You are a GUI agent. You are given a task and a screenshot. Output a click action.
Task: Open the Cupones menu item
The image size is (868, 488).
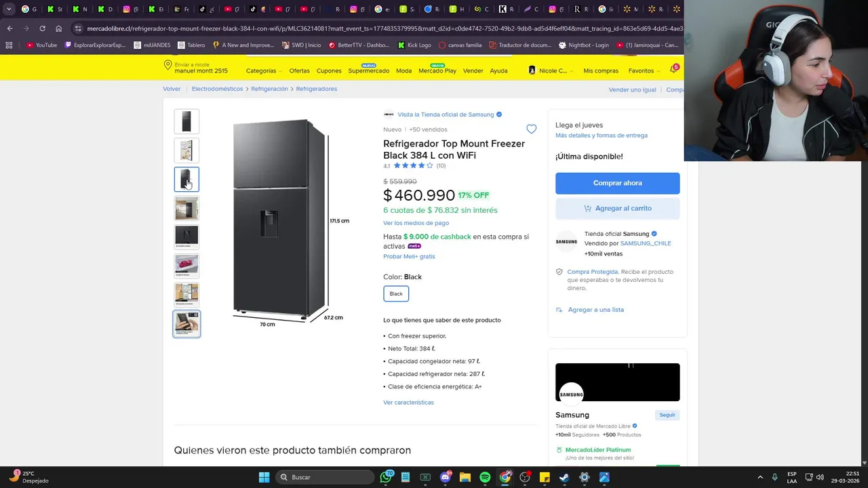tap(329, 70)
